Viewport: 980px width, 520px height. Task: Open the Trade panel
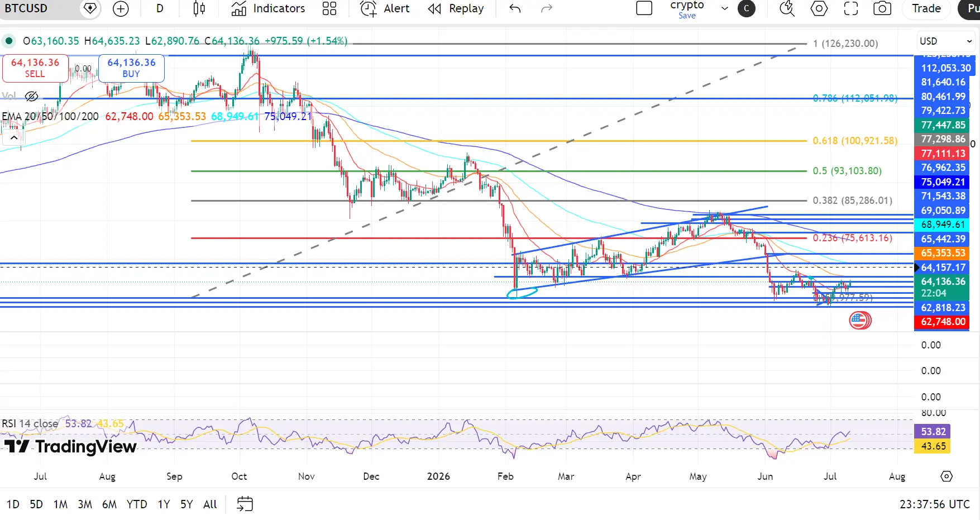pos(926,8)
